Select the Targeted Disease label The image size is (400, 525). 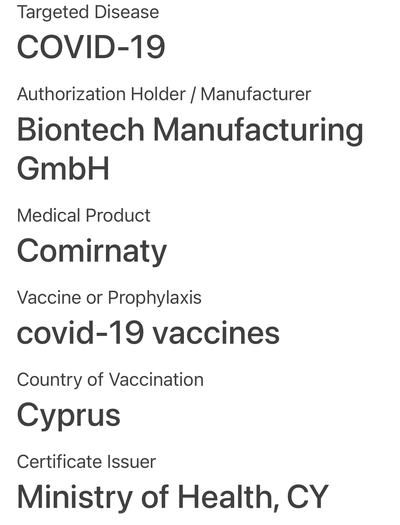pyautogui.click(x=88, y=13)
